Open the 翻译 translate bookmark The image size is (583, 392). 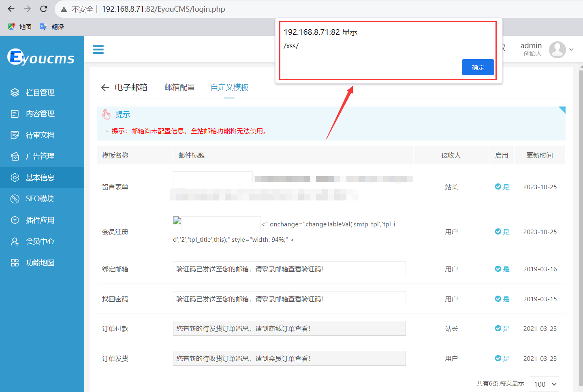[x=52, y=27]
